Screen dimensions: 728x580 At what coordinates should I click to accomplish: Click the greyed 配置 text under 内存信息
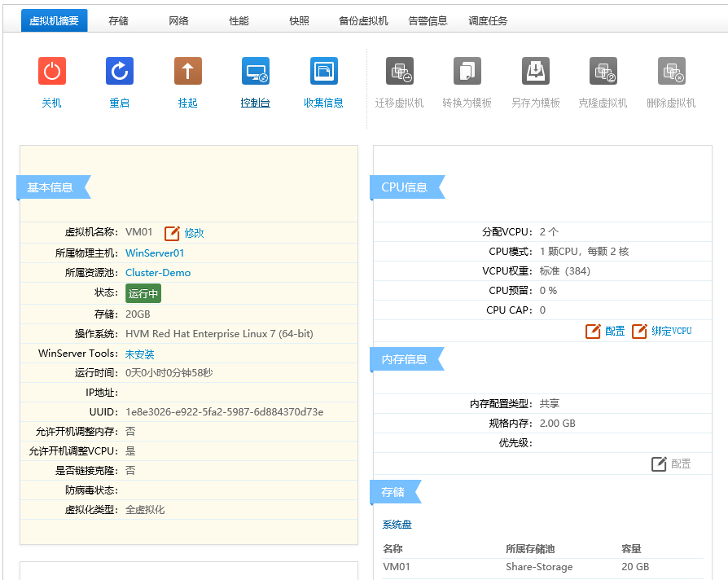click(681, 464)
